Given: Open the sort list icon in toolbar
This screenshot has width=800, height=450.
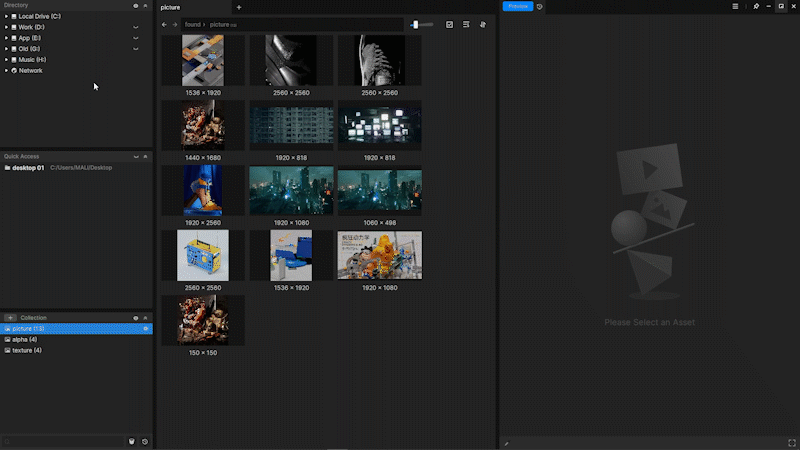Looking at the screenshot, I should [x=466, y=24].
